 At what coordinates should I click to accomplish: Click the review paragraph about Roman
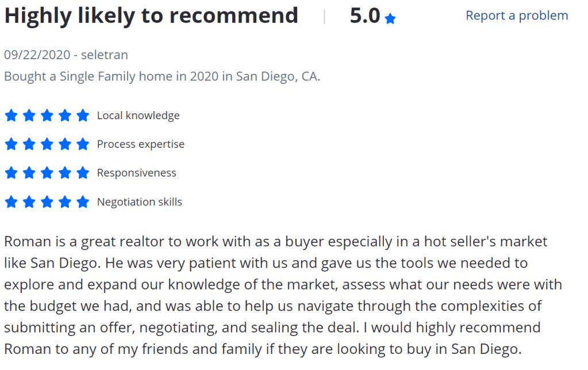282,295
